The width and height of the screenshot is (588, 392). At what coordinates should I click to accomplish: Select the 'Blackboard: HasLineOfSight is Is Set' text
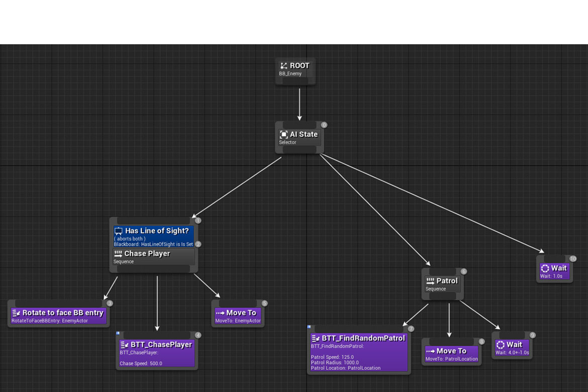pyautogui.click(x=153, y=244)
